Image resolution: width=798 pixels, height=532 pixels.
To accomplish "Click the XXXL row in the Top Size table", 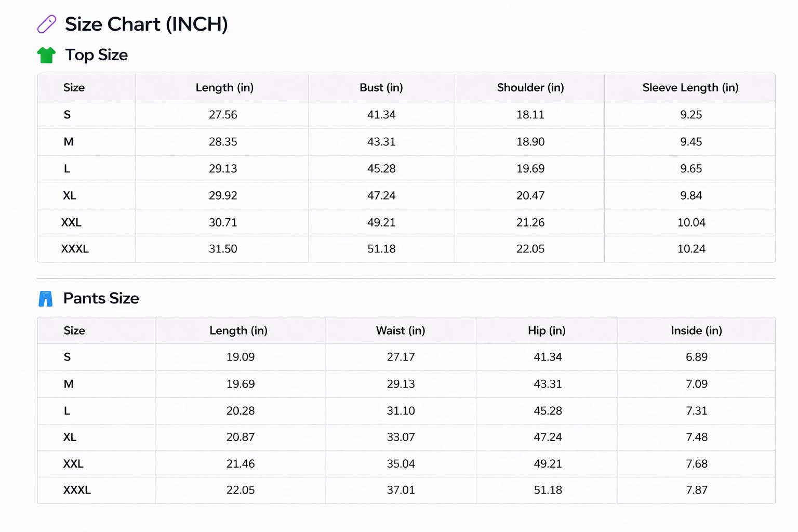I will point(75,249).
